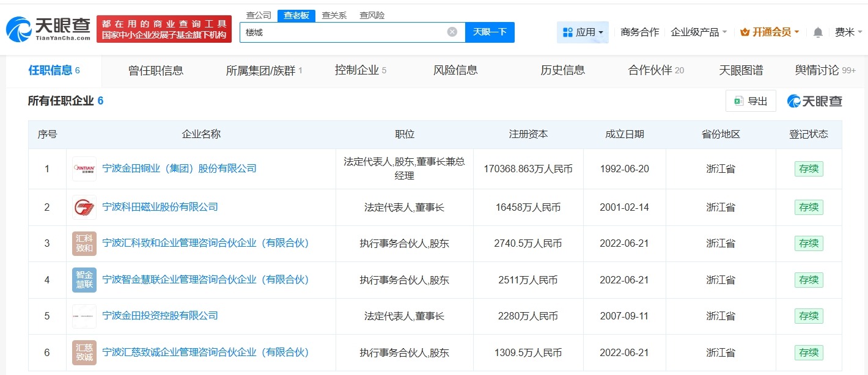
Task: Open 宁波金田铜业（集团）股份有限公司 link
Action: pyautogui.click(x=179, y=169)
